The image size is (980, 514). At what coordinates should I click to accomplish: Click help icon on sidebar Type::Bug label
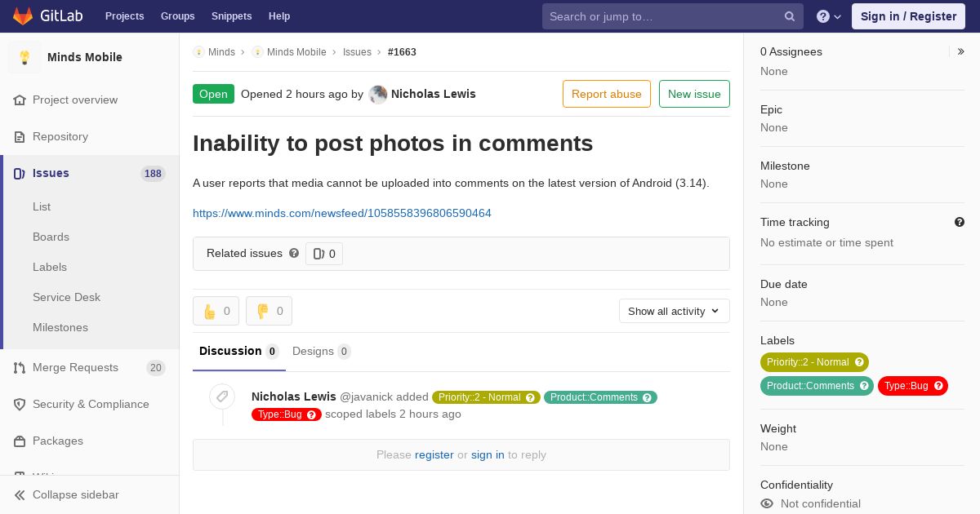[938, 386]
